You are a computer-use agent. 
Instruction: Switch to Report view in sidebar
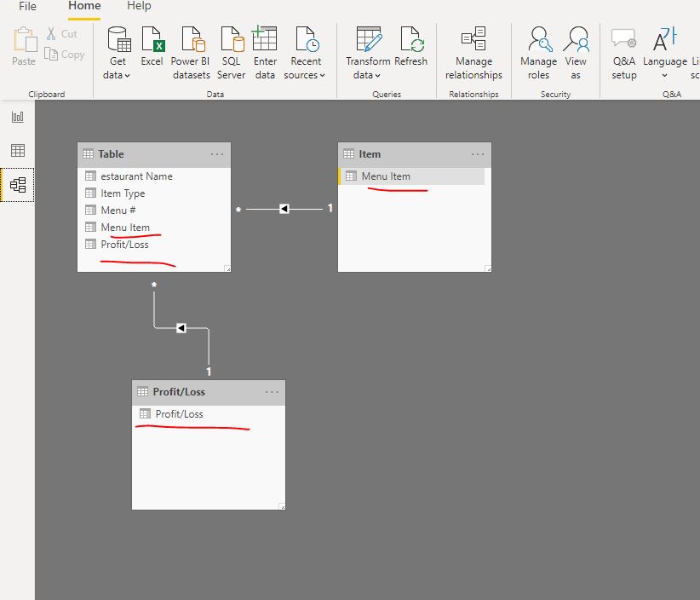pos(17,117)
